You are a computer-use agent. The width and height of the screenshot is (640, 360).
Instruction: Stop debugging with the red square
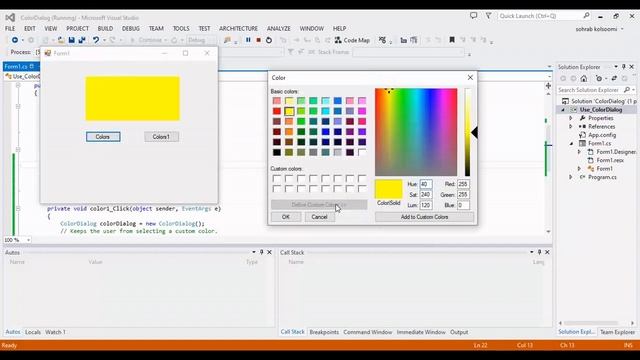258,40
